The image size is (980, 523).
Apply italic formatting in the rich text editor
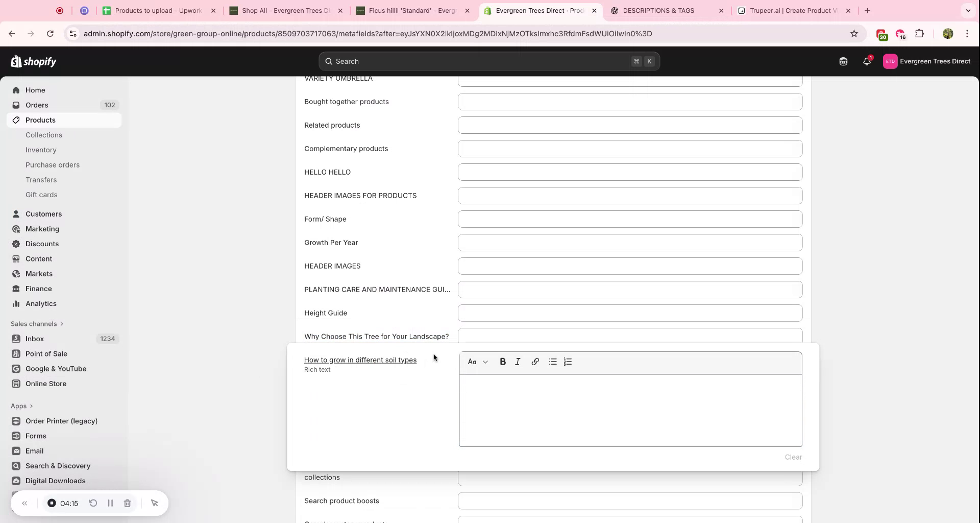point(518,362)
